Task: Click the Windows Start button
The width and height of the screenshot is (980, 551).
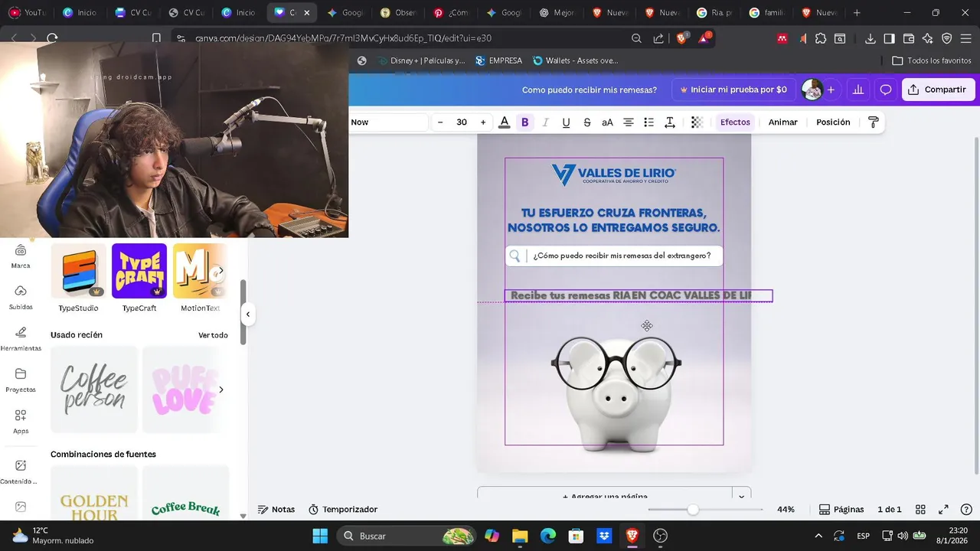Action: pyautogui.click(x=320, y=536)
